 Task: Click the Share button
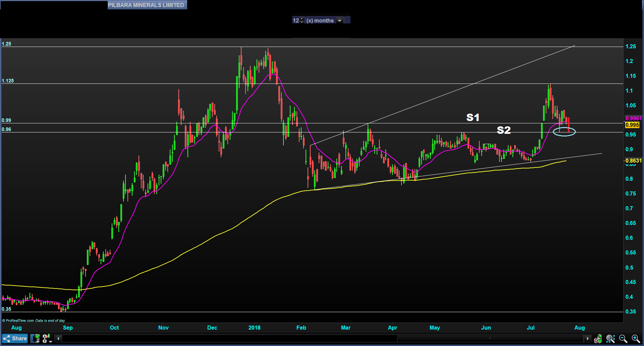coord(15,338)
